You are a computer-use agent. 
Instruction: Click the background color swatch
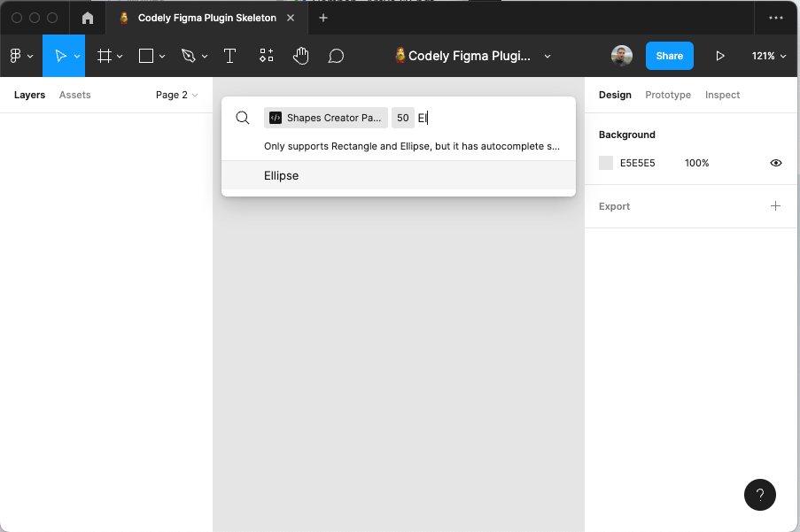(x=606, y=163)
